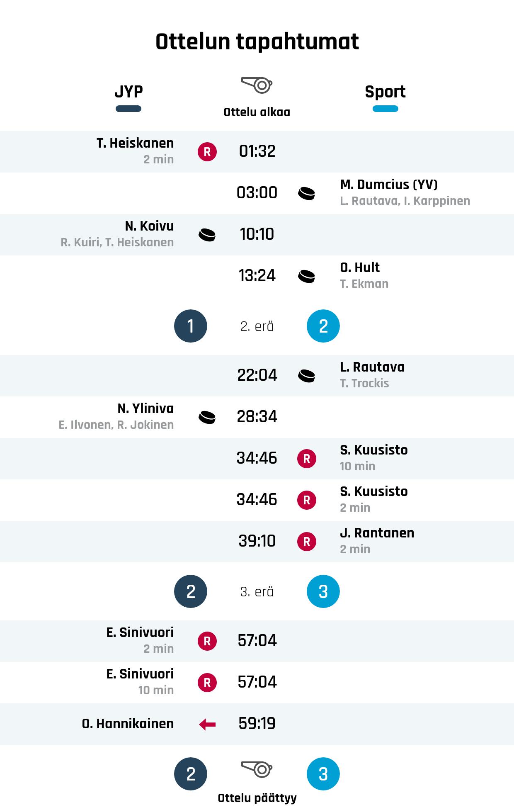Select the Sport team heading
The height and width of the screenshot is (812, 514).
385,92
